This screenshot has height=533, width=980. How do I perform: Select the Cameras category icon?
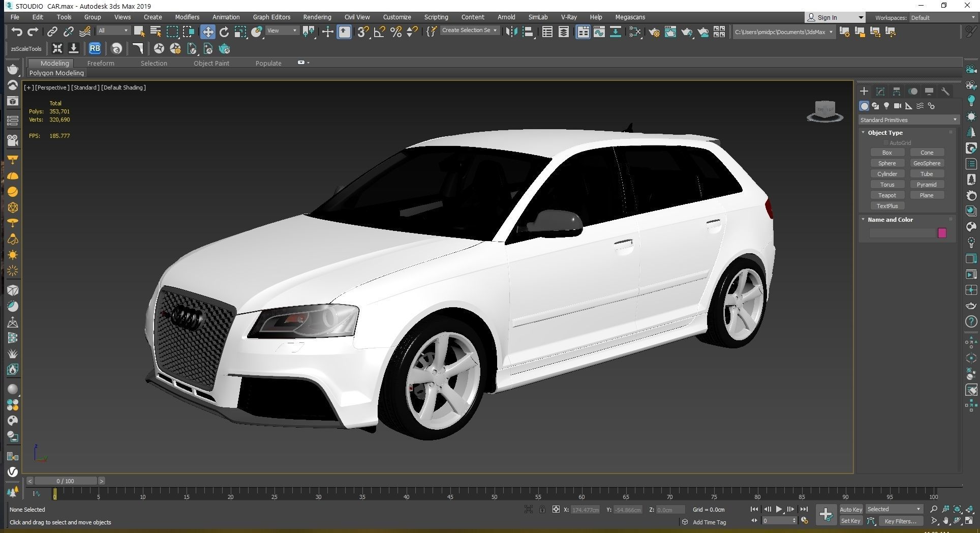click(898, 106)
